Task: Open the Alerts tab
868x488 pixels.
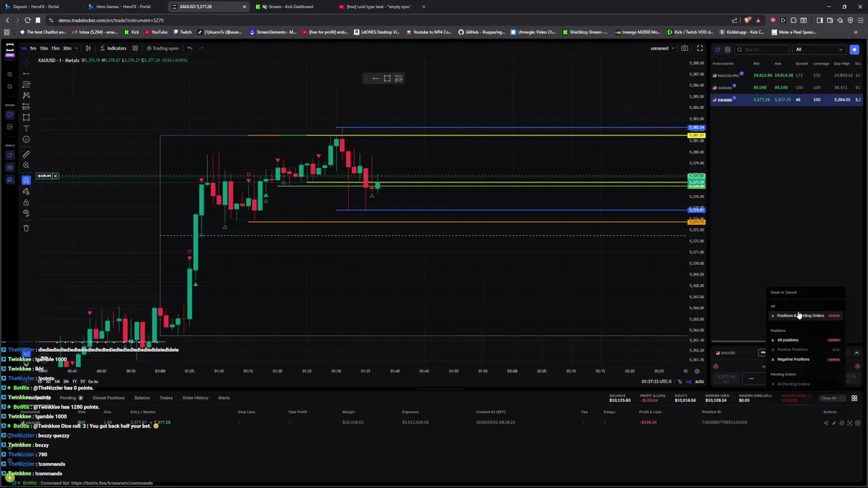Action: [224, 398]
